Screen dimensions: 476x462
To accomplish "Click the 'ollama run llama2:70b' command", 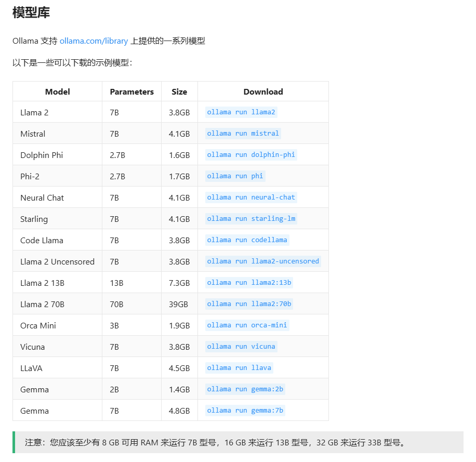I will (249, 304).
